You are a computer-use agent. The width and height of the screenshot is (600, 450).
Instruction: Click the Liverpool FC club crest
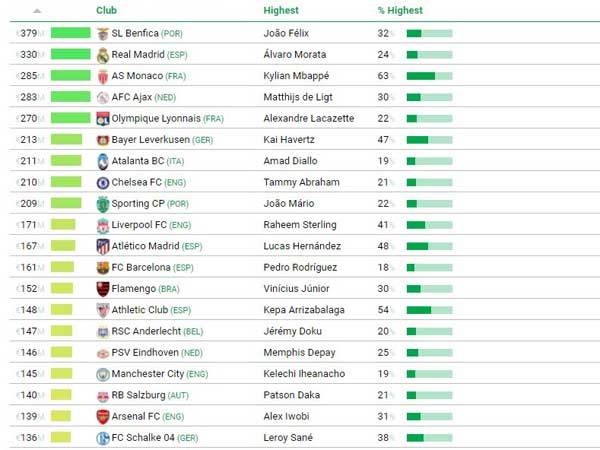(102, 226)
